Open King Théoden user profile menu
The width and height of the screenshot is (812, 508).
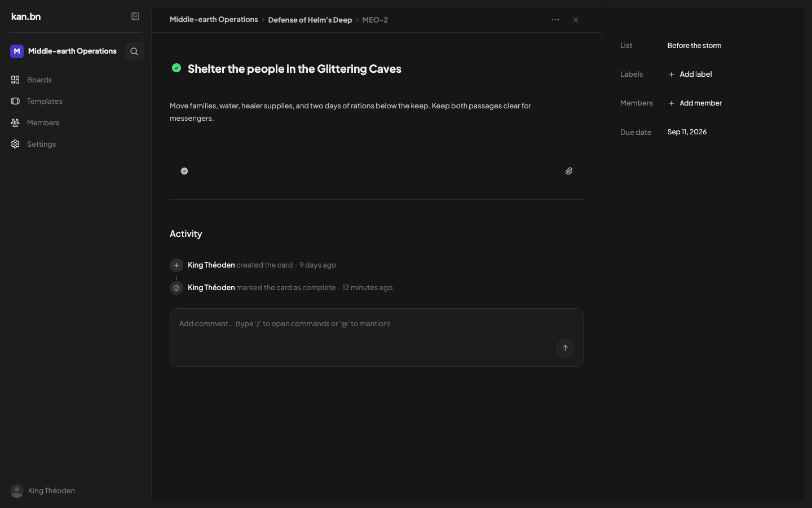(x=43, y=491)
